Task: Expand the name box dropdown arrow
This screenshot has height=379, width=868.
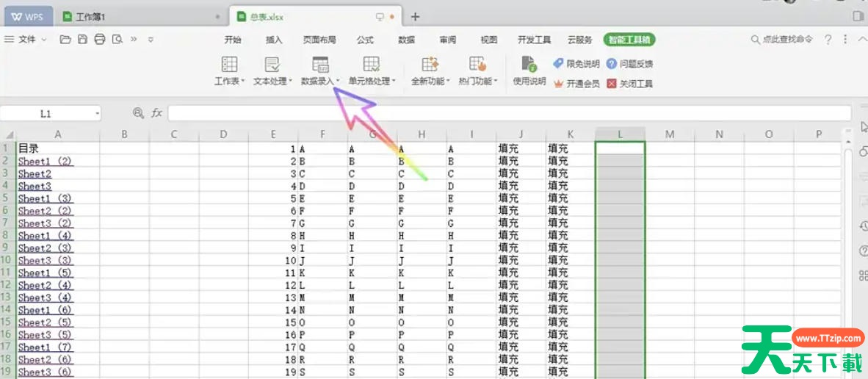Action: [x=97, y=114]
